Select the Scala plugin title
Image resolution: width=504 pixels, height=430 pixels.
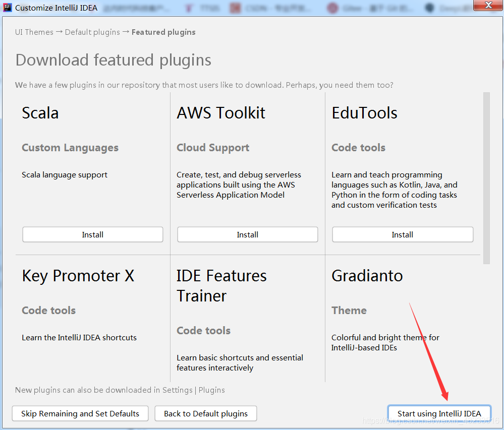(x=40, y=113)
